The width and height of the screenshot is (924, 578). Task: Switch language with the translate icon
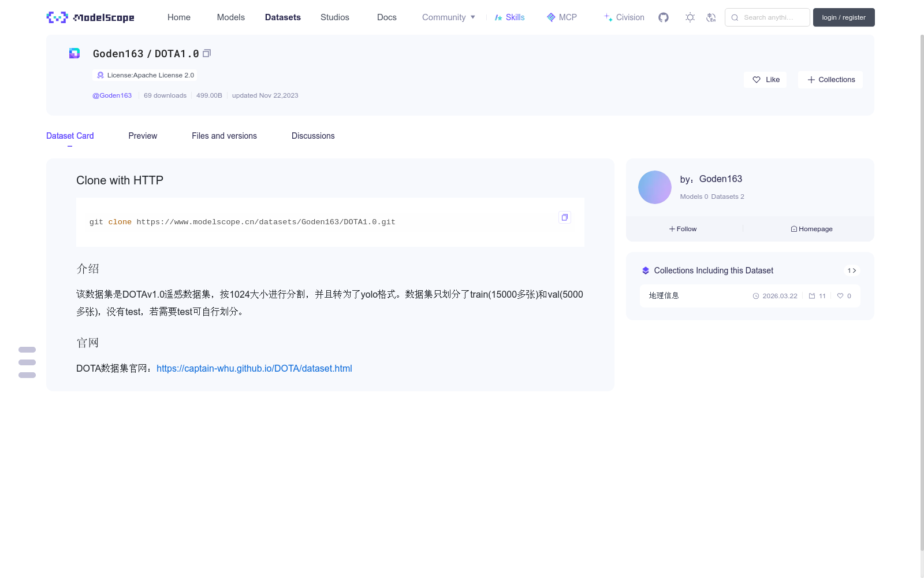[x=711, y=17]
